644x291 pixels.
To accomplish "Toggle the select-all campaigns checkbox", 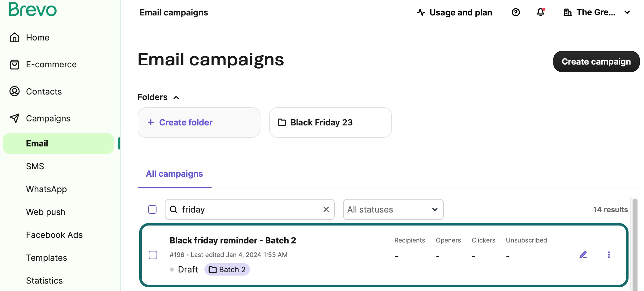I will [152, 209].
